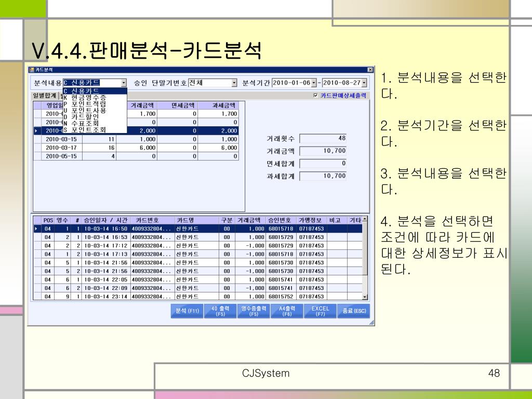Click the 영수증출력 button

(254, 311)
